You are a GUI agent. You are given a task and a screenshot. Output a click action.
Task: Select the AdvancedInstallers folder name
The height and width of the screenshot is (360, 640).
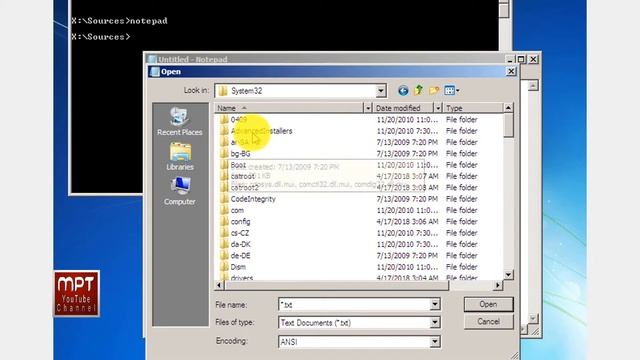pos(261,131)
